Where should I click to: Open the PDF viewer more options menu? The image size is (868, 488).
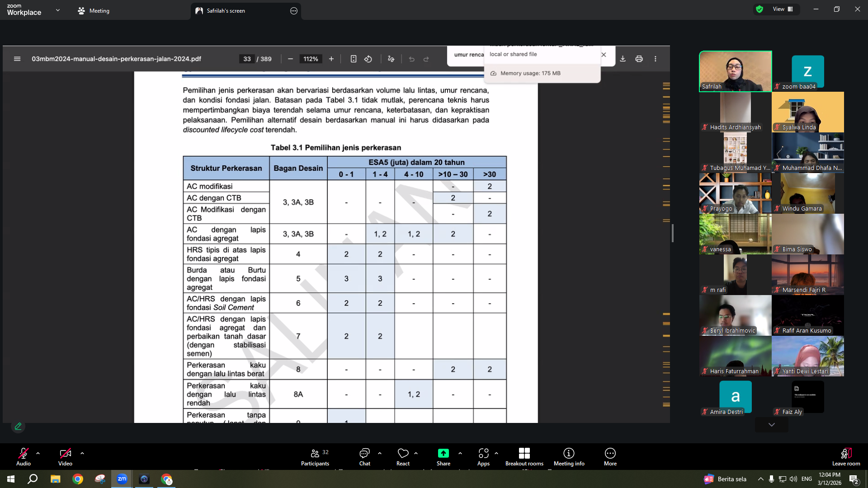(655, 59)
